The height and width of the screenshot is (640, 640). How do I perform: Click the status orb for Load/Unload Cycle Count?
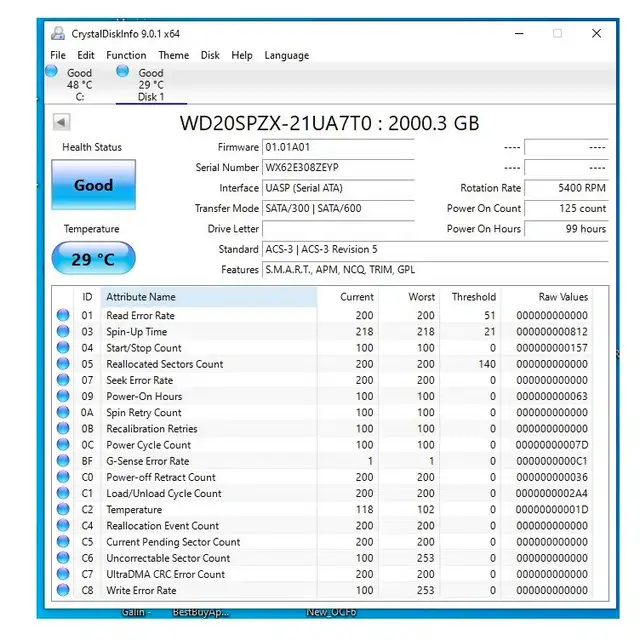(x=63, y=493)
